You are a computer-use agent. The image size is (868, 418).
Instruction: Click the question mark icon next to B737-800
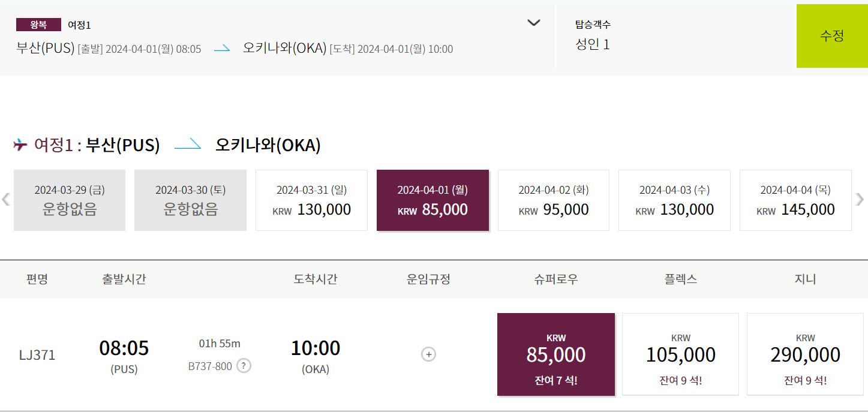tap(244, 366)
